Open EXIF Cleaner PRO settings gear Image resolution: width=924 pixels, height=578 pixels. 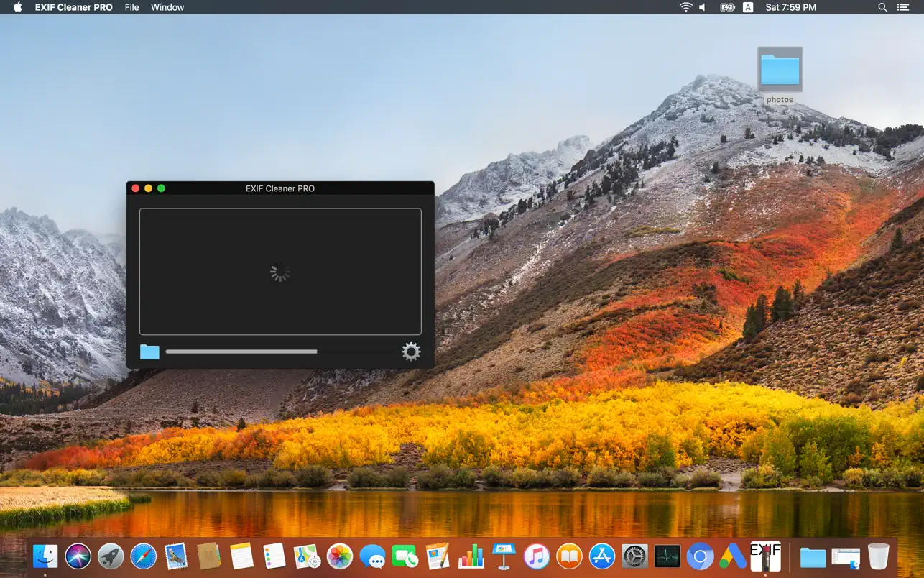tap(411, 352)
